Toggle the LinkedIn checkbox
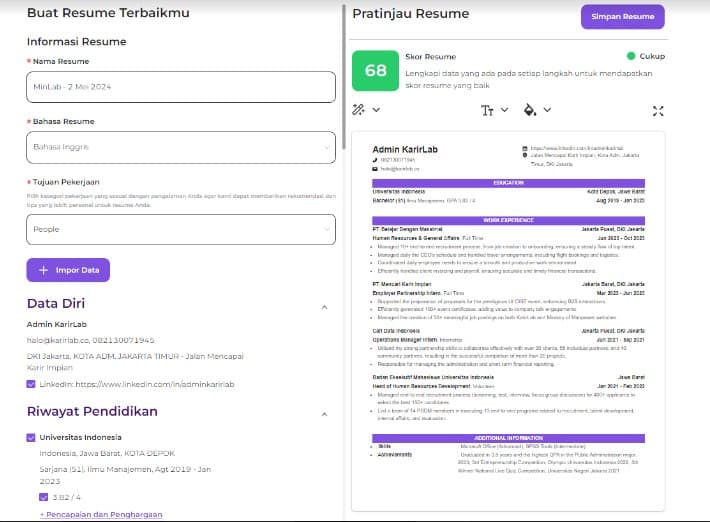710x522 pixels. pyautogui.click(x=31, y=384)
